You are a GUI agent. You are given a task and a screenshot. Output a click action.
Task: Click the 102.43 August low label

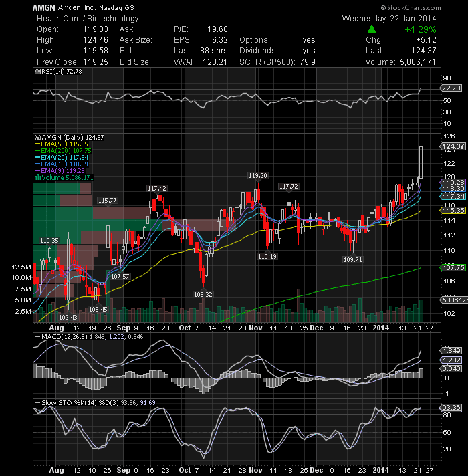tap(68, 318)
